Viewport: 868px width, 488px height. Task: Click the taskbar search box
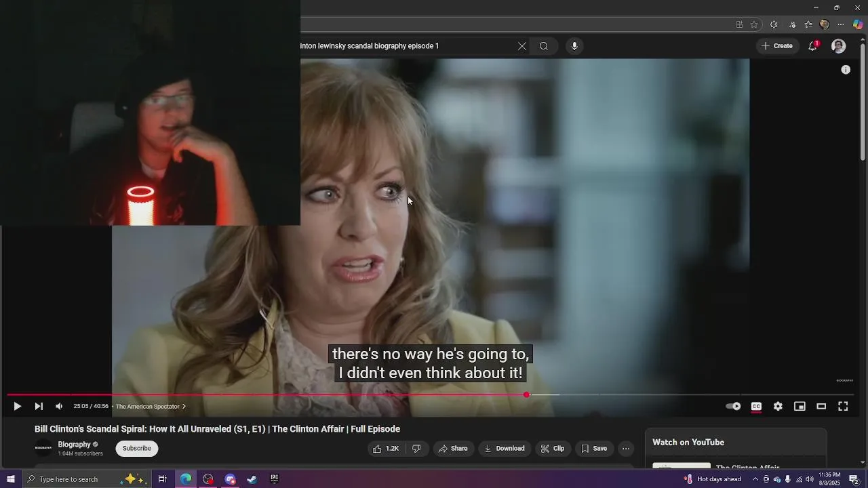coord(85,479)
